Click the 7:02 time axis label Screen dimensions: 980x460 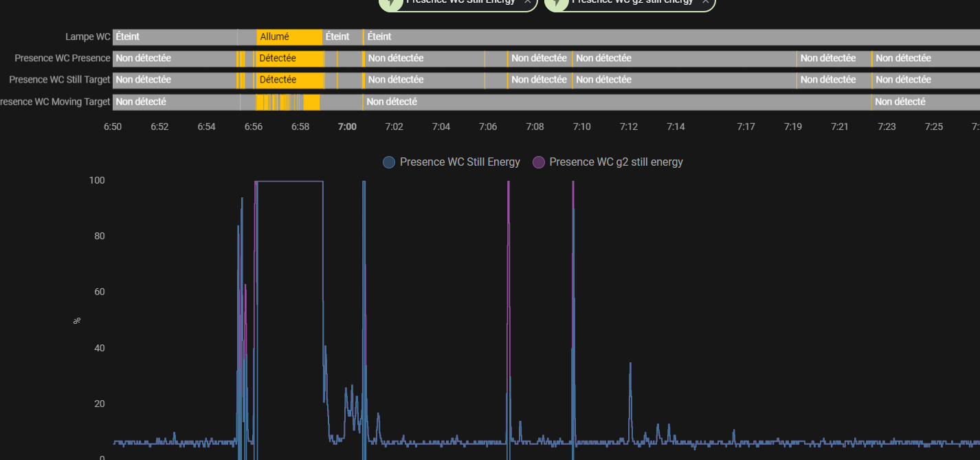tap(394, 127)
